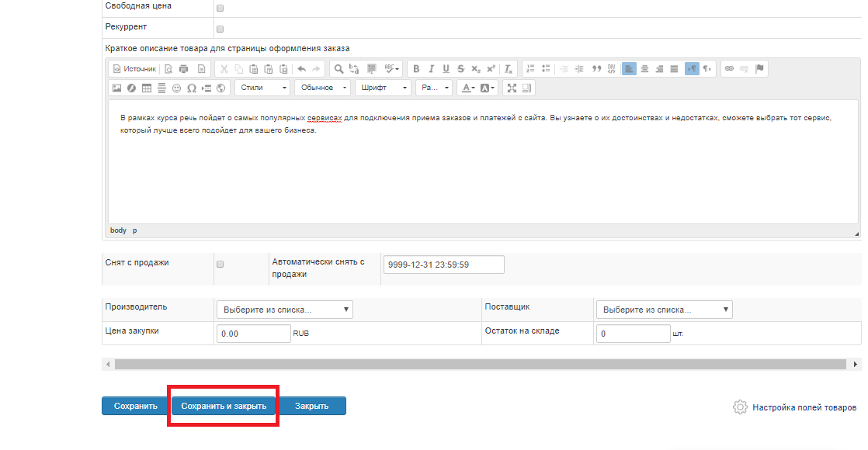Click the Find magnifier icon in editor
This screenshot has height=450, width=868.
coord(339,68)
